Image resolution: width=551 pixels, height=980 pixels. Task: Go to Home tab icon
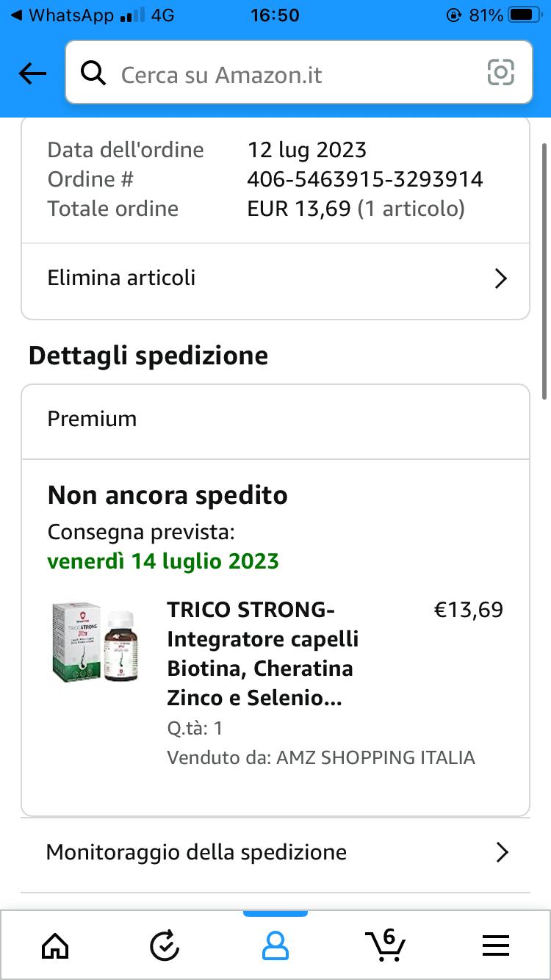coord(55,945)
